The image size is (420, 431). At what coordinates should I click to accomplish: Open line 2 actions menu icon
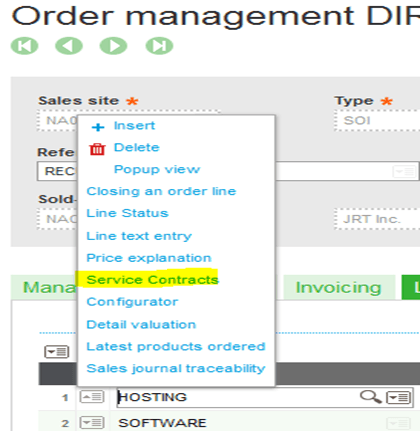tap(92, 423)
